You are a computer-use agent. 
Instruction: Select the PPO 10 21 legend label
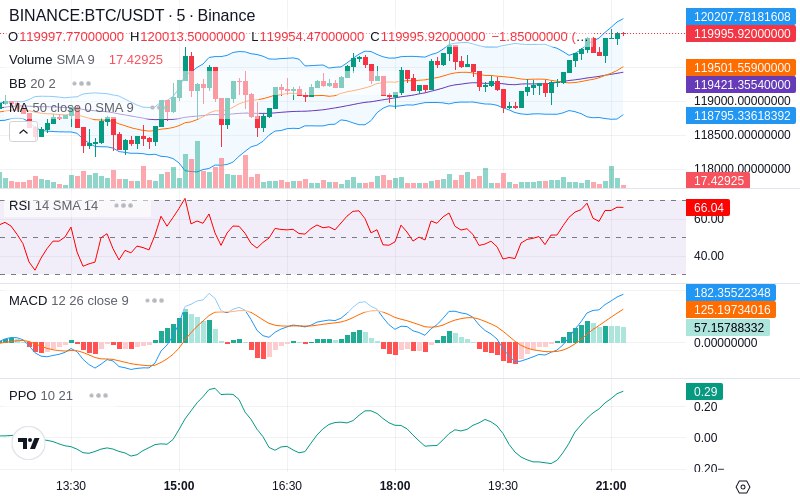click(41, 395)
